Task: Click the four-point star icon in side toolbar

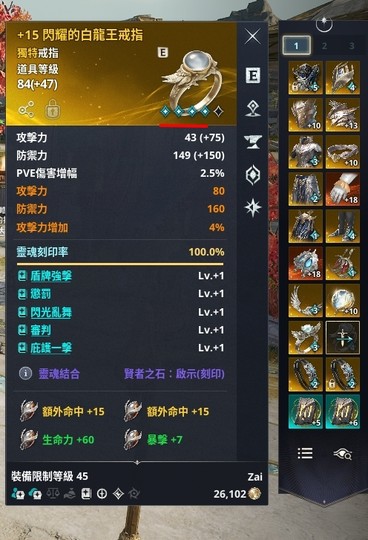Action: [253, 208]
